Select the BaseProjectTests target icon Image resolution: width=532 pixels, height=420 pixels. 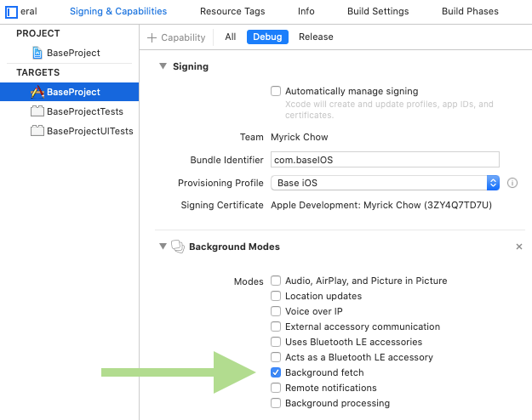(x=37, y=111)
